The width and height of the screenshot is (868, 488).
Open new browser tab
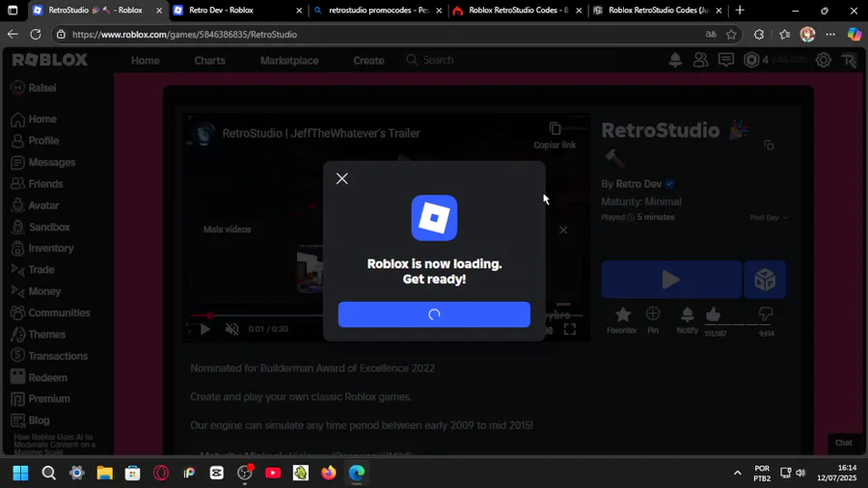[x=740, y=10]
